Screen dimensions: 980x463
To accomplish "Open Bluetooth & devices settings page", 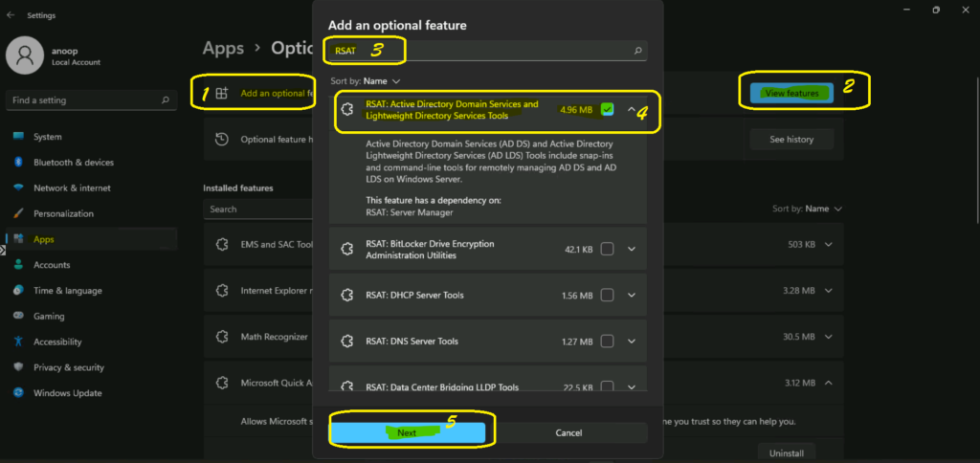I will tap(91, 162).
